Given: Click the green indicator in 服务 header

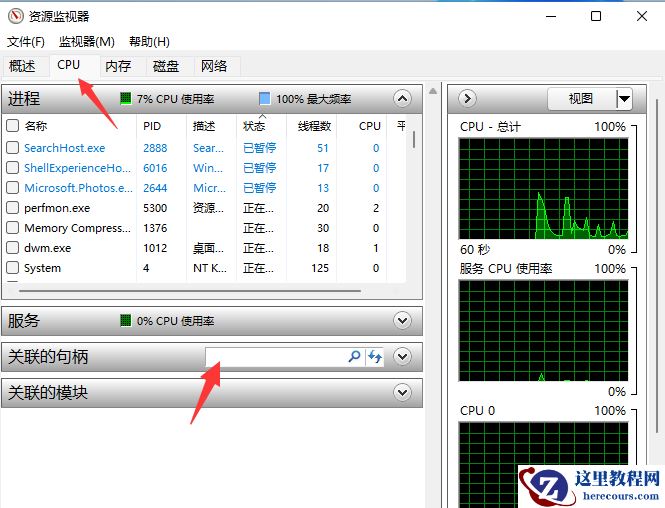Looking at the screenshot, I should point(126,321).
